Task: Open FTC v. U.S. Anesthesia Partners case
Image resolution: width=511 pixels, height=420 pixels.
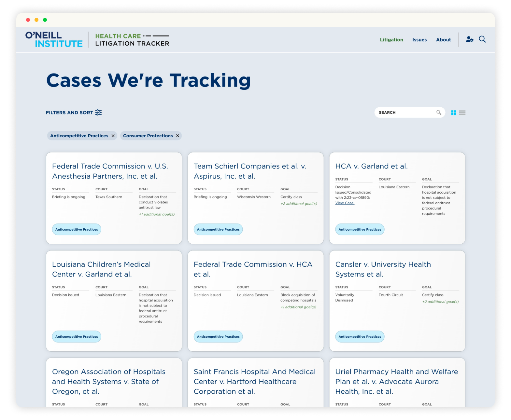Action: 110,171
